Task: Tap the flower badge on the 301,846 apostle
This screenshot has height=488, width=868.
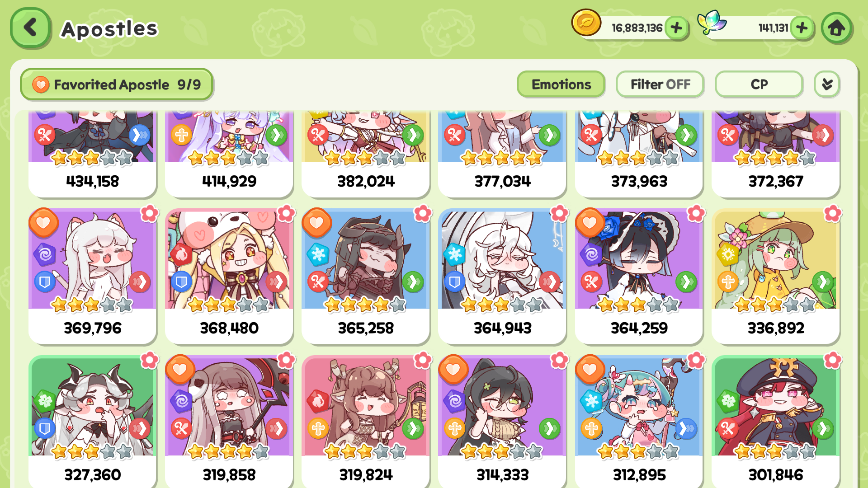Action: pos(832,360)
